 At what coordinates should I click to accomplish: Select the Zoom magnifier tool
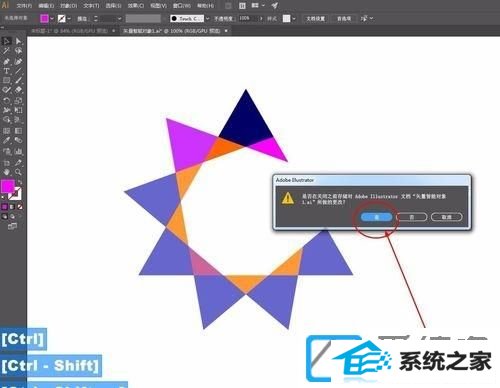coord(18,172)
